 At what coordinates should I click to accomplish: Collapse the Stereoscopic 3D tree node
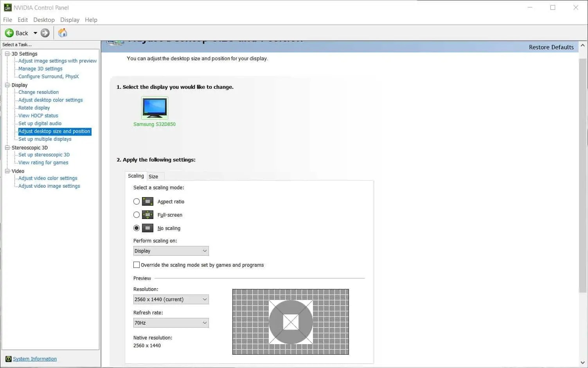[x=7, y=147]
